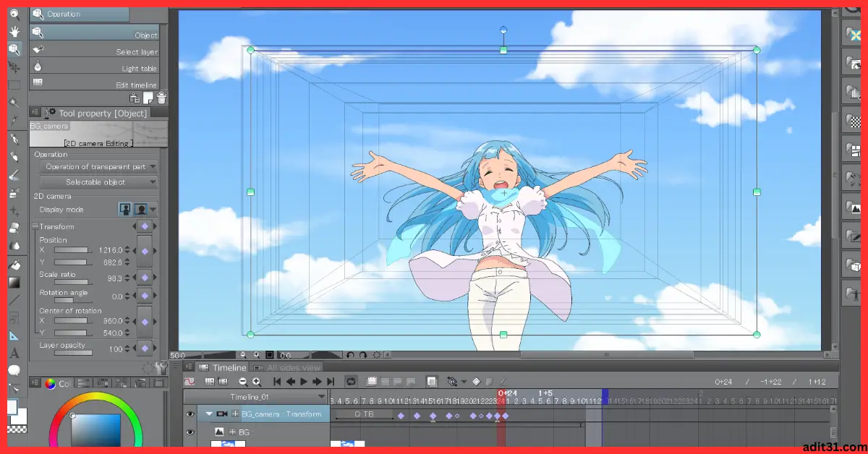Image resolution: width=868 pixels, height=454 pixels.
Task: Toggle the Transform keyframe diamond button
Action: (145, 226)
